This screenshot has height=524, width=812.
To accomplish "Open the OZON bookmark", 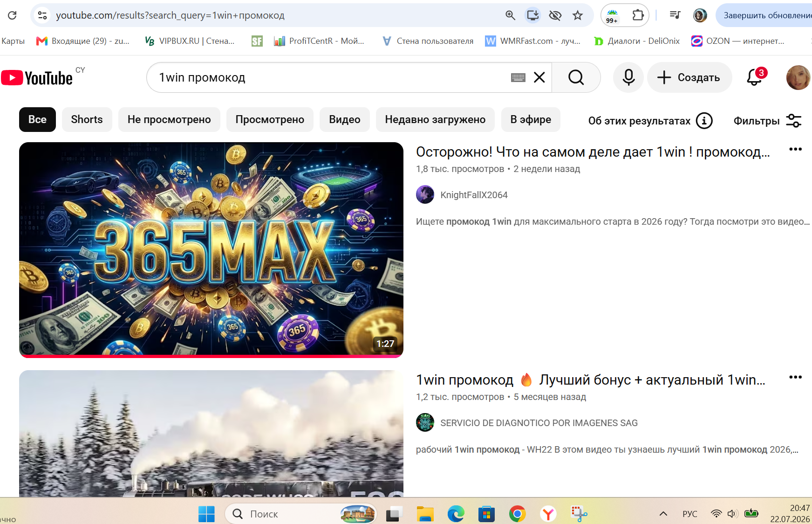I will [x=738, y=41].
